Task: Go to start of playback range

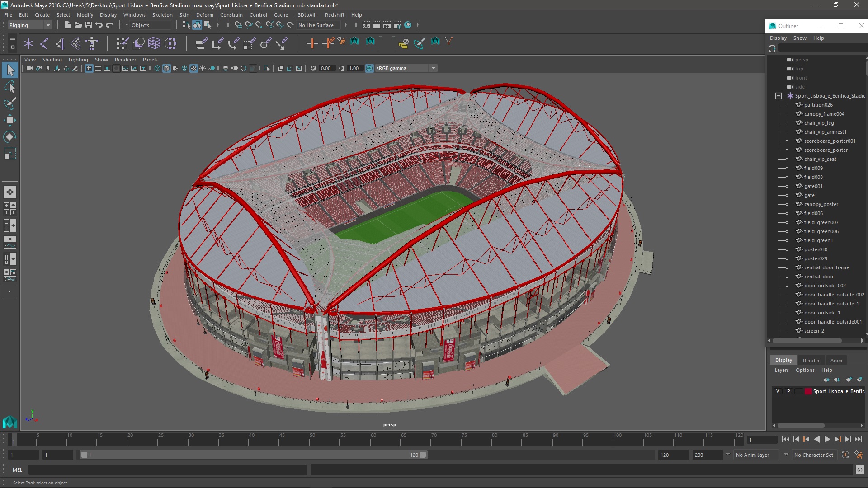Action: point(785,439)
